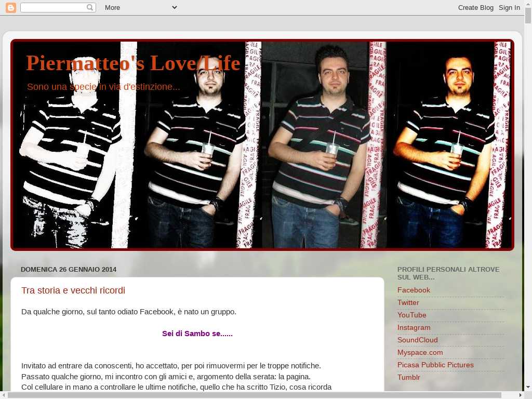
Task: Click the Sign In link
Action: (x=509, y=7)
